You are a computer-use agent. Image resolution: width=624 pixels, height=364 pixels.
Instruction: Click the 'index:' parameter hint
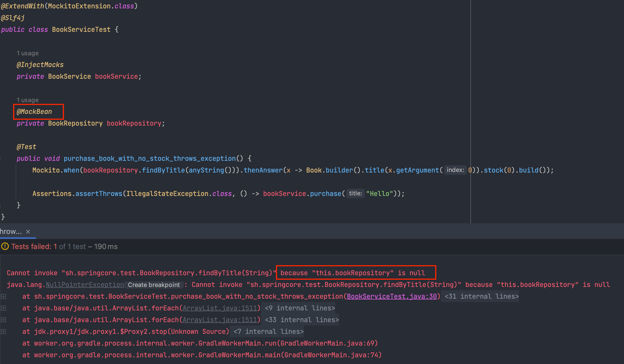tap(455, 170)
